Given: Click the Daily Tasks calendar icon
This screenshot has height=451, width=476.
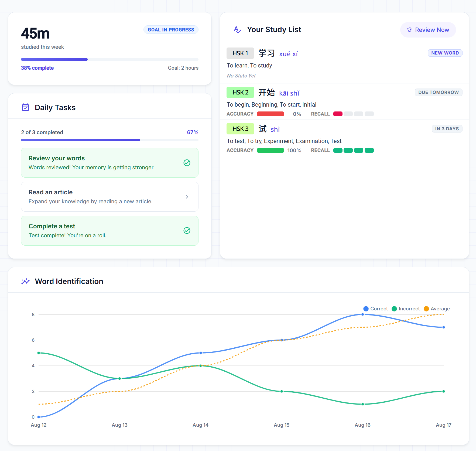Looking at the screenshot, I should 25,107.
